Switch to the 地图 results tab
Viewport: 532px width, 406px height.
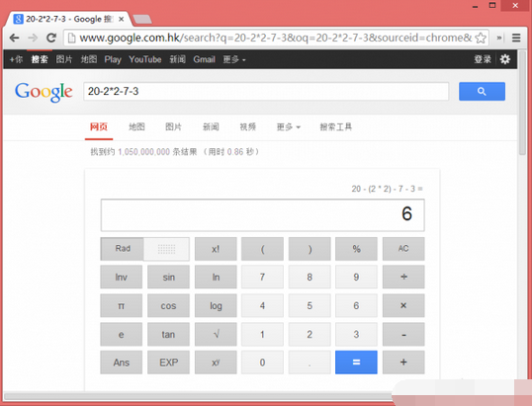136,127
